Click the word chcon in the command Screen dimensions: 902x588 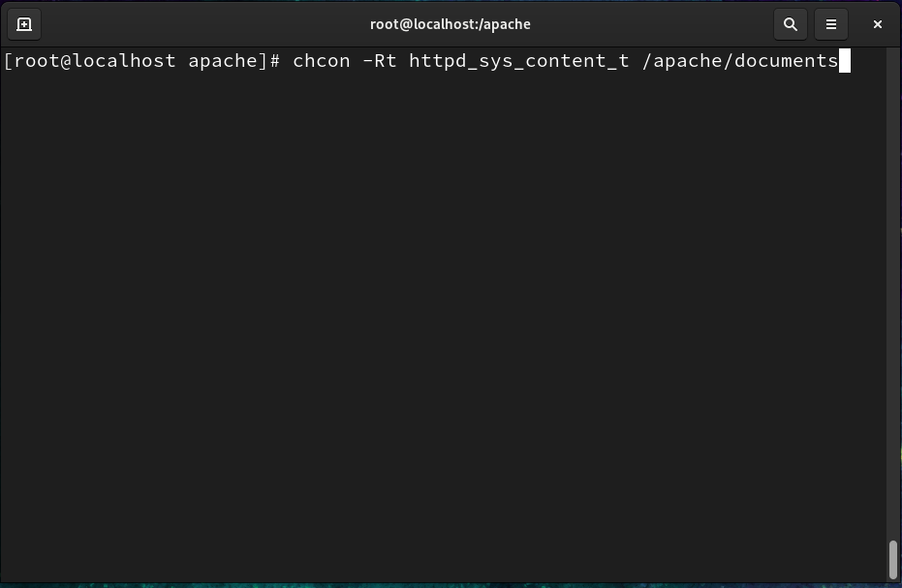pos(321,61)
